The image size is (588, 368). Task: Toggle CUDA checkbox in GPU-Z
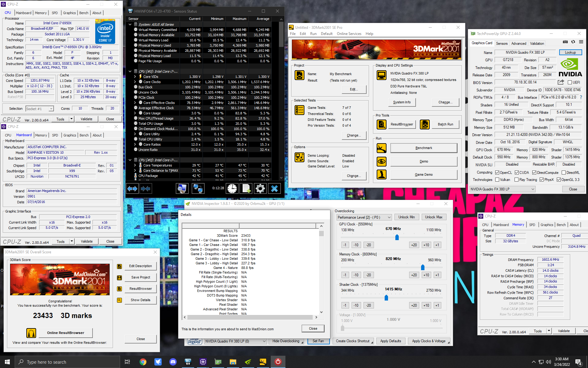517,173
